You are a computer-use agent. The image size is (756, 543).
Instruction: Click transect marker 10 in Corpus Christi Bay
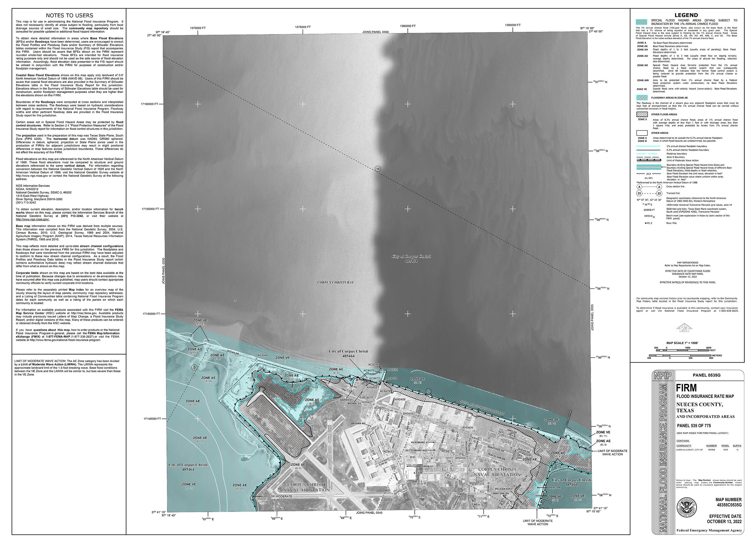coord(378,169)
